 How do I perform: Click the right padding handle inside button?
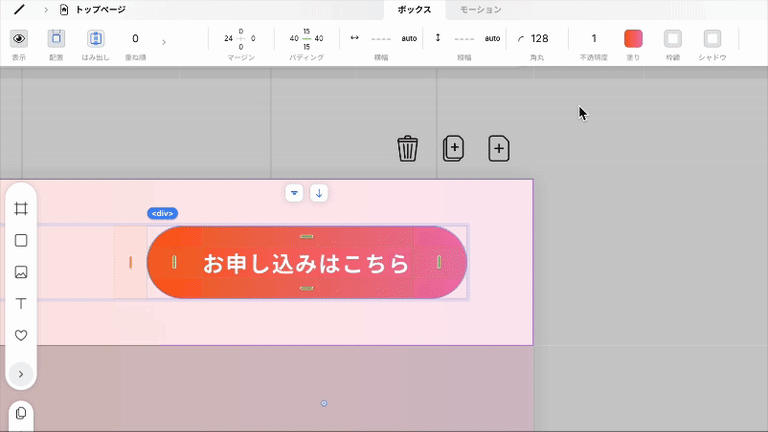tap(439, 263)
